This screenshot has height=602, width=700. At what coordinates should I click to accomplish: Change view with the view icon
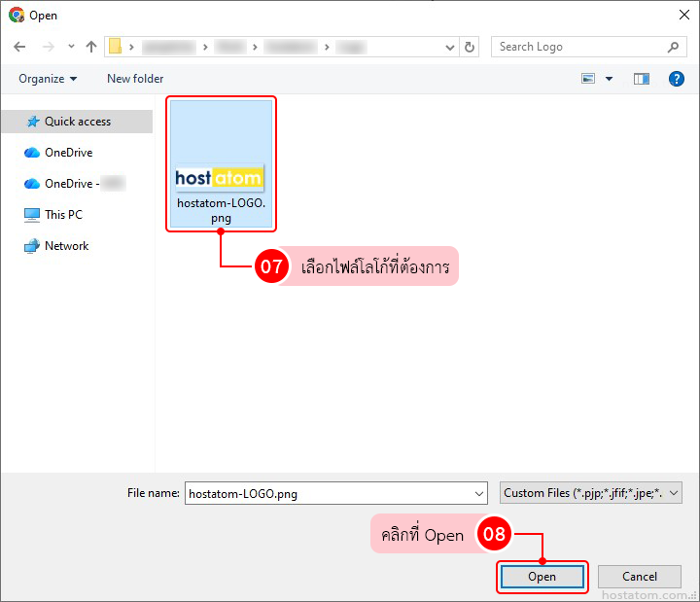[x=588, y=79]
